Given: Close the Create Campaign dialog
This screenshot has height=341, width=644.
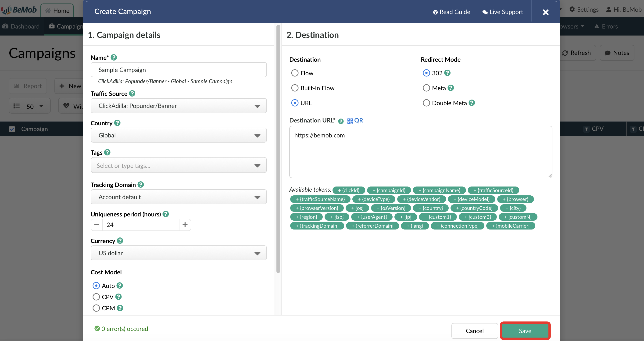Looking at the screenshot, I should 546,12.
